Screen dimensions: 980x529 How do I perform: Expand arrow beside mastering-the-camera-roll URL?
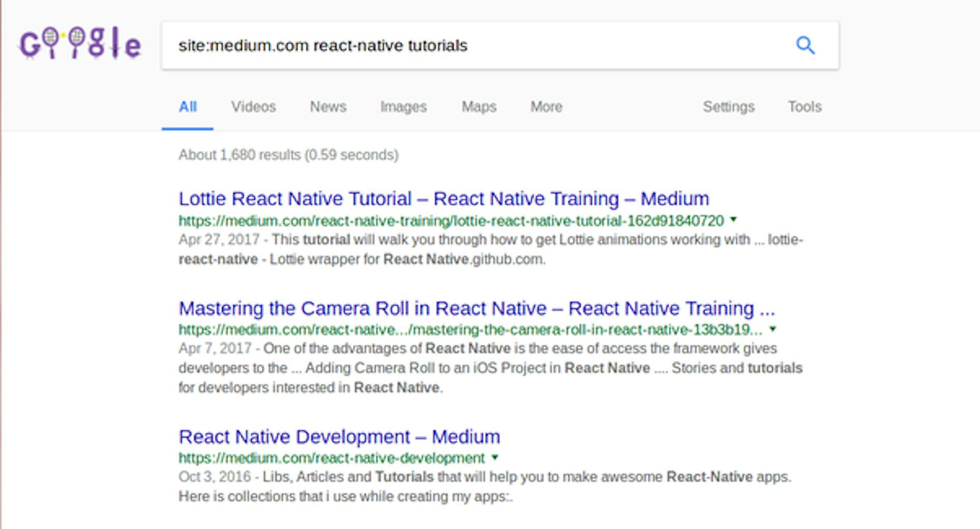point(773,329)
